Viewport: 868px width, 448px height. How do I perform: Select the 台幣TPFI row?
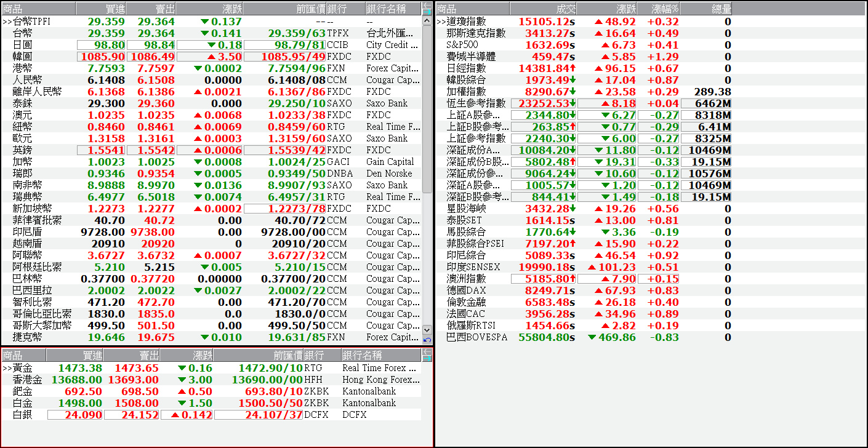click(211, 22)
